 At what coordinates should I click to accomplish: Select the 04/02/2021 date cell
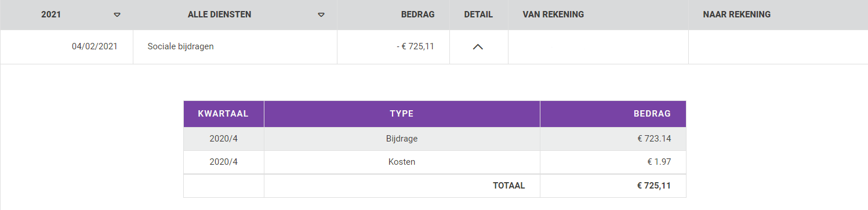tap(95, 46)
